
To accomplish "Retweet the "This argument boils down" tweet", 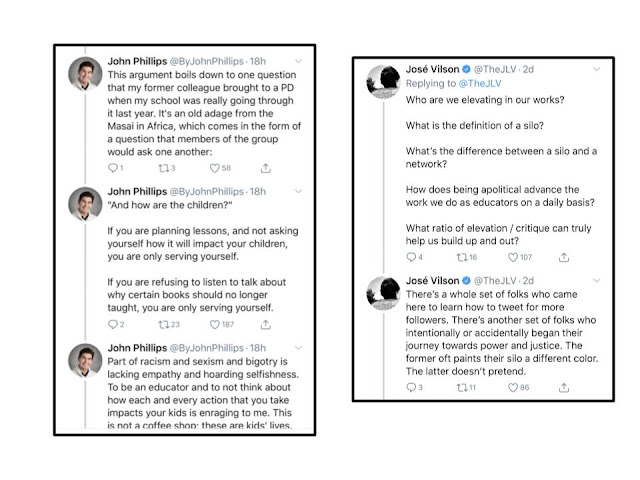I will click(x=164, y=168).
